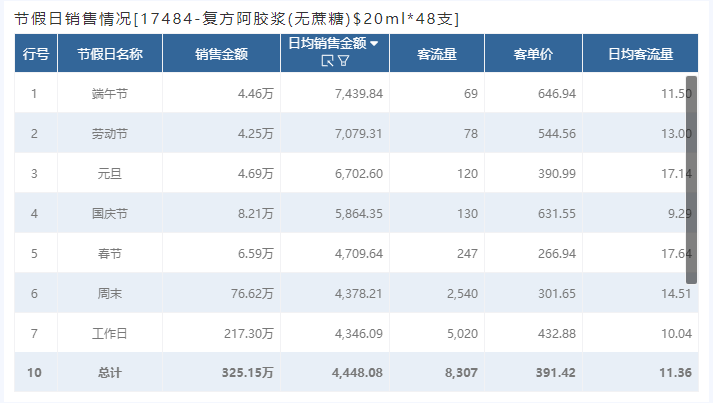Click the 客流量 column header
713x403 pixels.
point(437,54)
